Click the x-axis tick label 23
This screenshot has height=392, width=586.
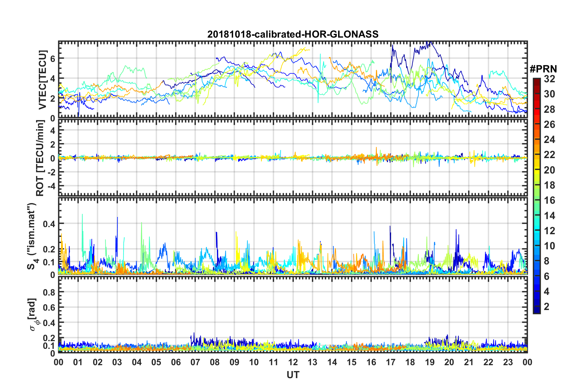pos(508,362)
